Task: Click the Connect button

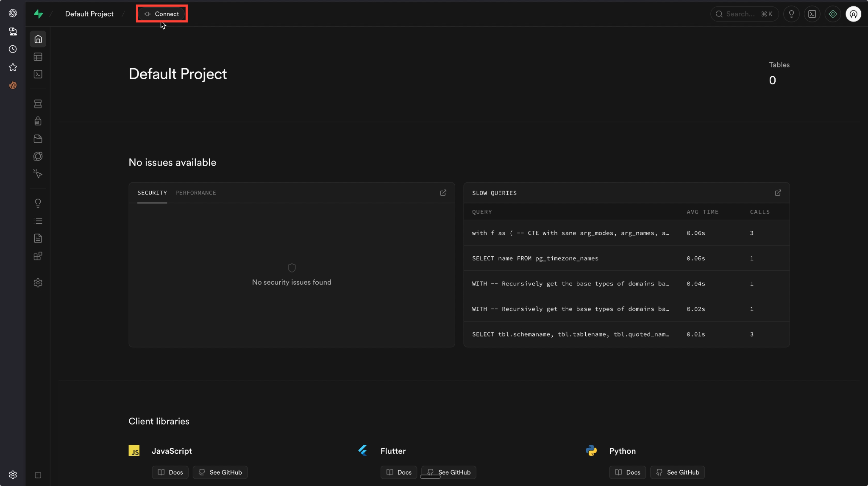Action: pos(162,14)
